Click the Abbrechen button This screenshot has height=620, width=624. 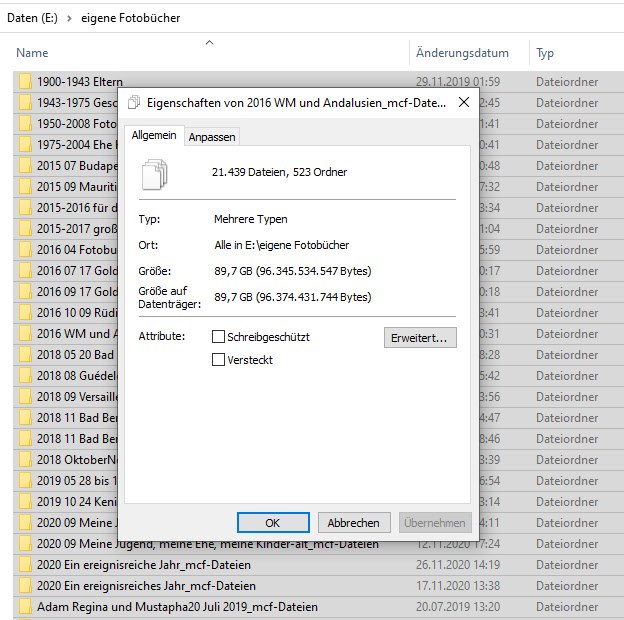[354, 523]
